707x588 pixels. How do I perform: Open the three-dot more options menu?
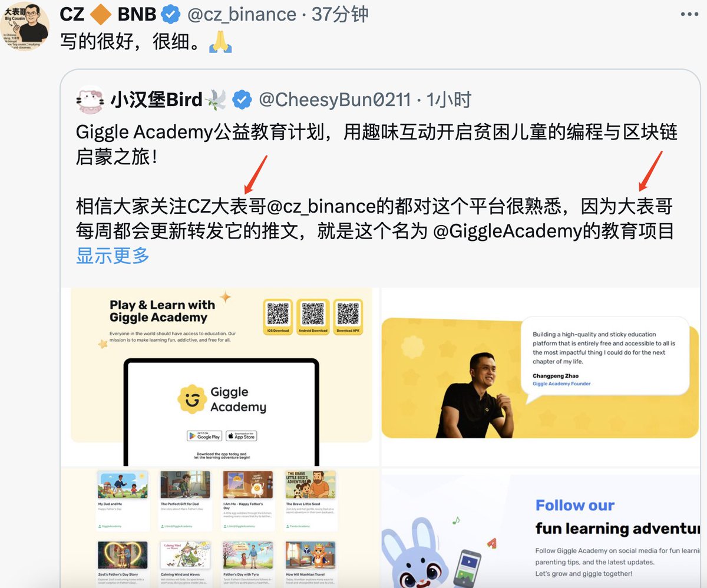(x=686, y=14)
